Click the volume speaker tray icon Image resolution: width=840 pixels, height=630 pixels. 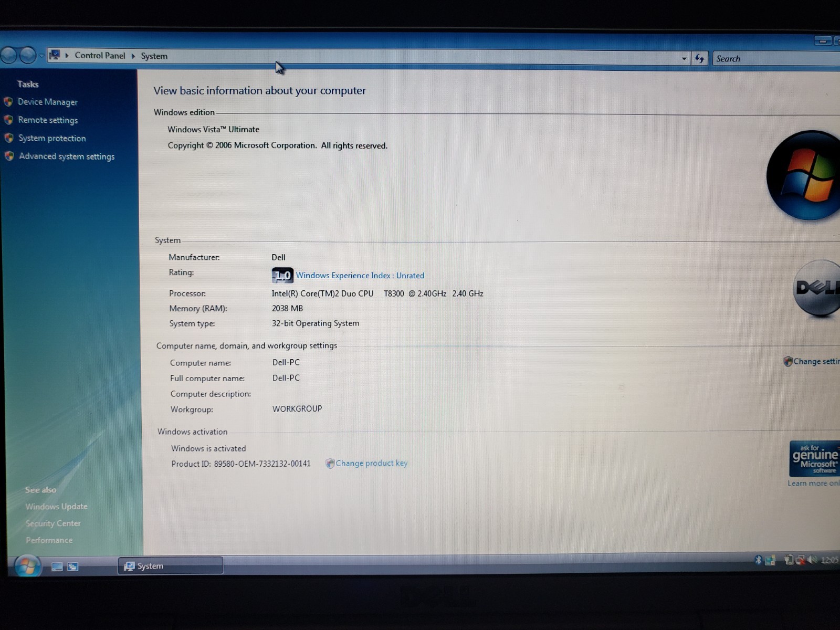[x=812, y=560]
